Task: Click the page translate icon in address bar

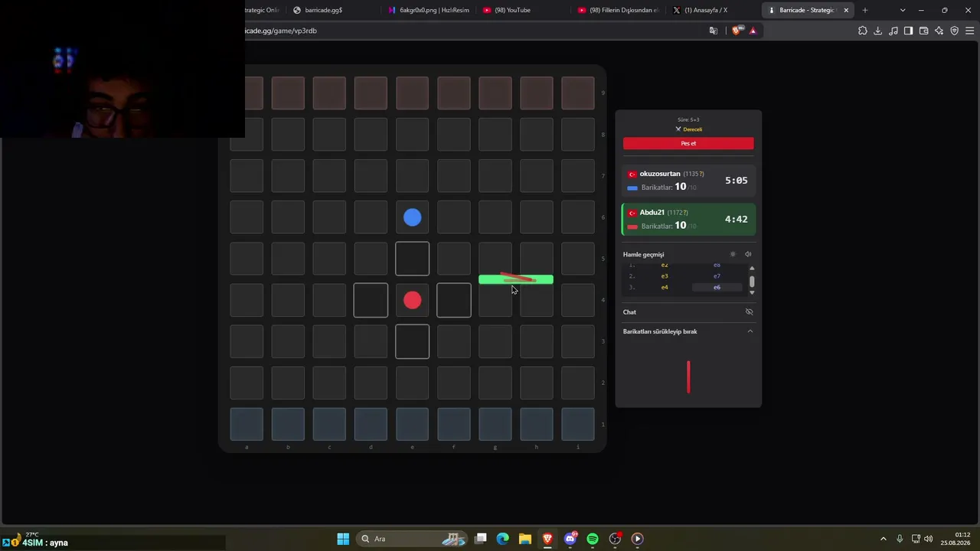Action: pos(714,31)
